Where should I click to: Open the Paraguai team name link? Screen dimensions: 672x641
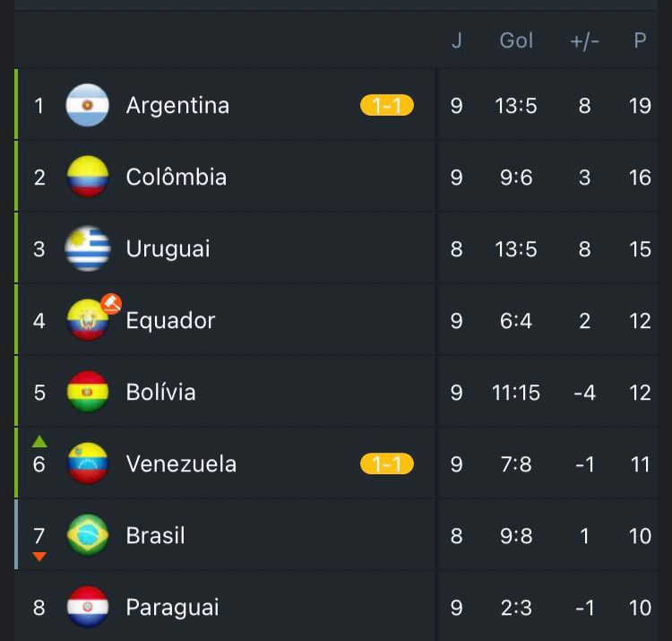(x=172, y=608)
